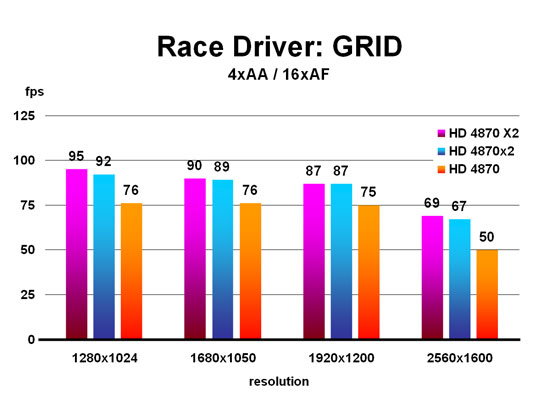Click the magenta HD 4870 X2 legend swatch
The image size is (550, 412).
tap(441, 134)
